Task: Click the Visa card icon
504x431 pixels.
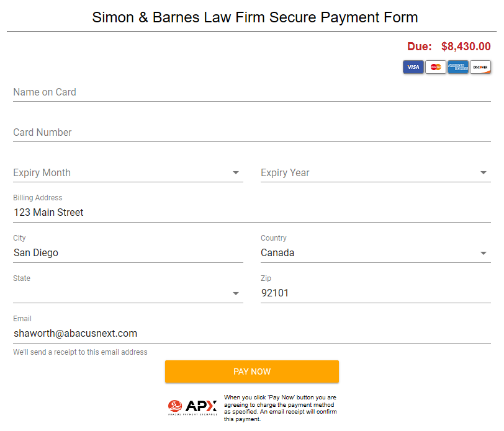Action: pyautogui.click(x=413, y=67)
